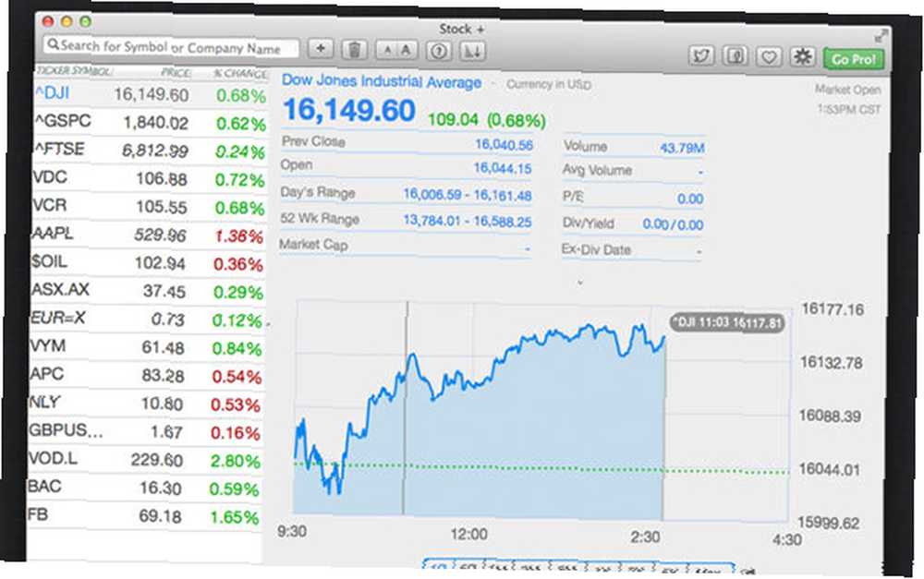
Task: Click the P/E value 0.00
Action: coord(690,199)
